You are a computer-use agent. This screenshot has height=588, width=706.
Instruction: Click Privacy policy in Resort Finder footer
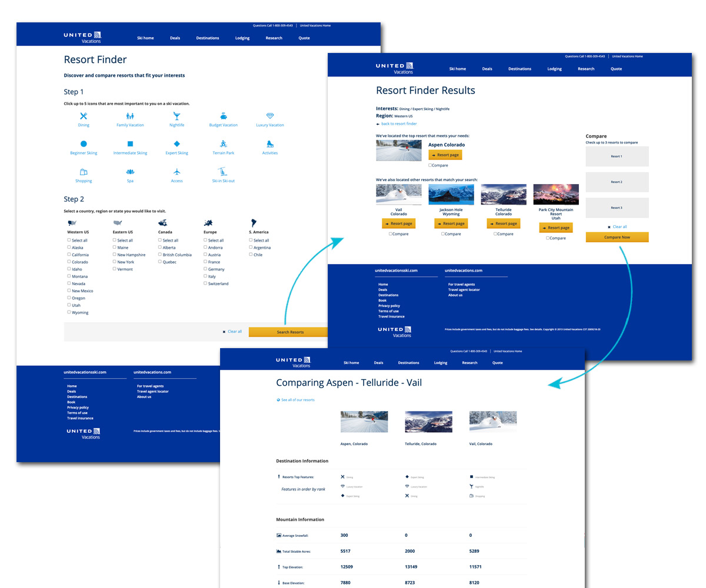(x=78, y=407)
